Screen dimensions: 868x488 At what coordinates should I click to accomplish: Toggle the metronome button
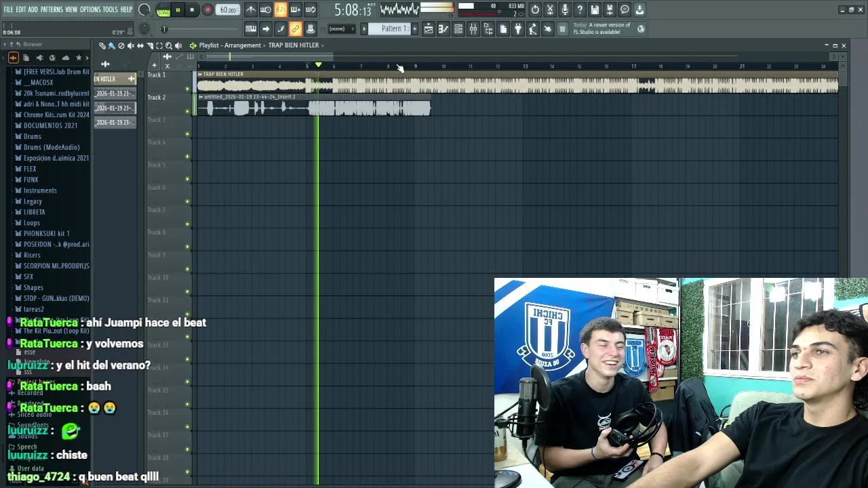click(x=250, y=9)
